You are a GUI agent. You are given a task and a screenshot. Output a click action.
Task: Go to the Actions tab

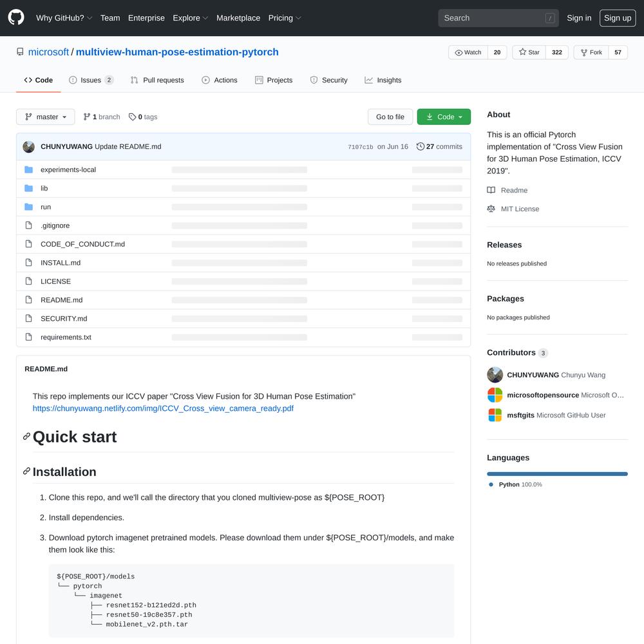220,80
